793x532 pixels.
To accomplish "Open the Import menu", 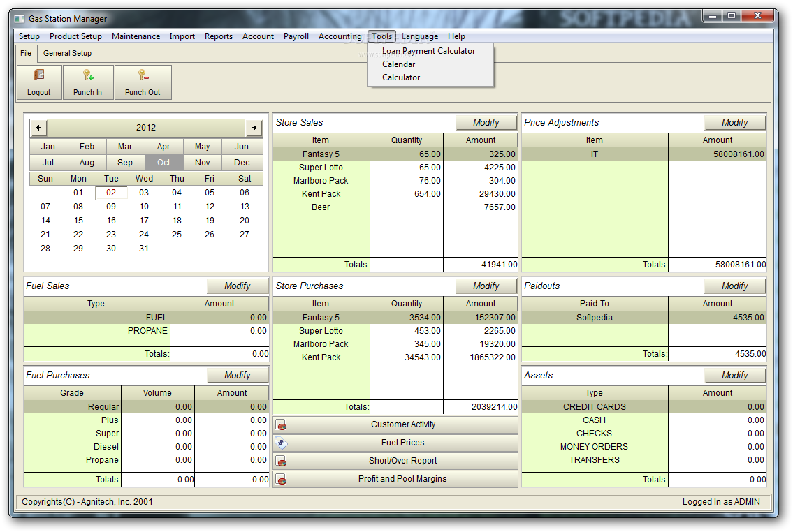I will click(x=182, y=36).
